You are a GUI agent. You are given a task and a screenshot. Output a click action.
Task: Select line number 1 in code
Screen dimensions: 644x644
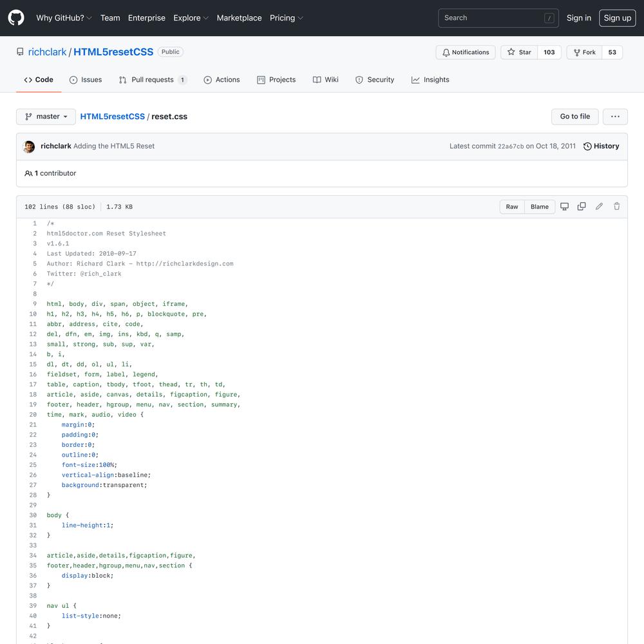(35, 223)
